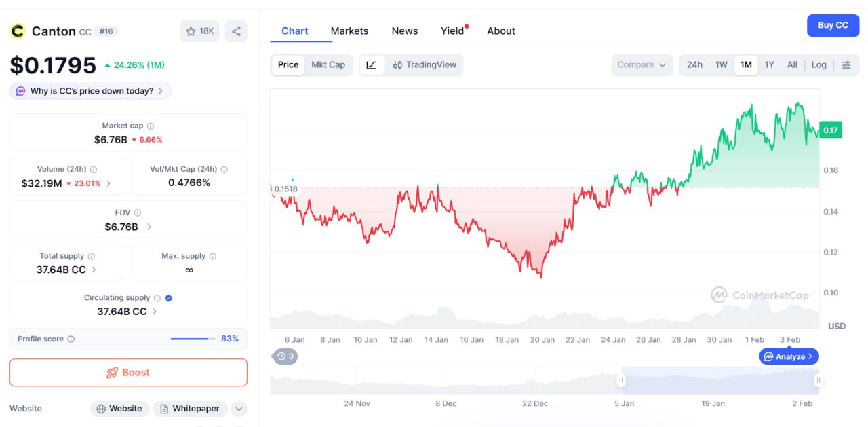The width and height of the screenshot is (868, 427).
Task: Switch to the Markets tab
Action: (349, 31)
